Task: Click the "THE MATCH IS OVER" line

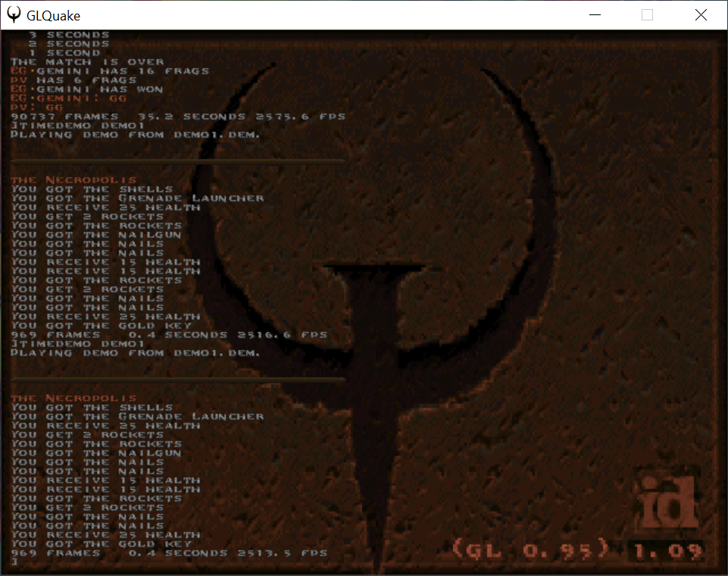Action: (x=87, y=62)
